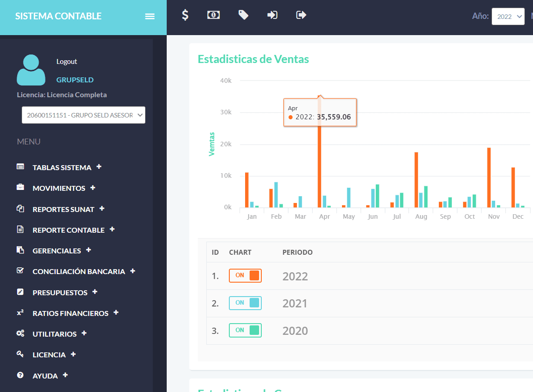Screen dimensions: 533x392
Task: Expand the TABLAS SISTEMA plus sign
Action: pyautogui.click(x=99, y=167)
